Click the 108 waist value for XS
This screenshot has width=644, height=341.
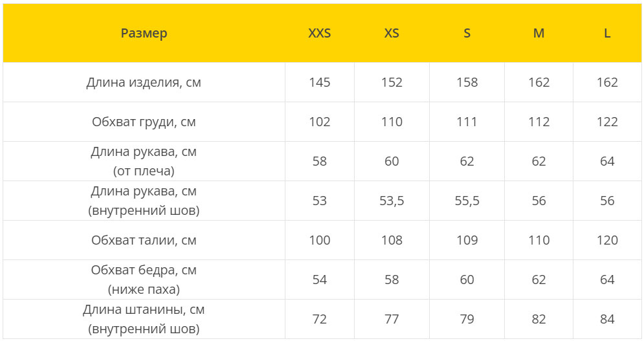(392, 240)
